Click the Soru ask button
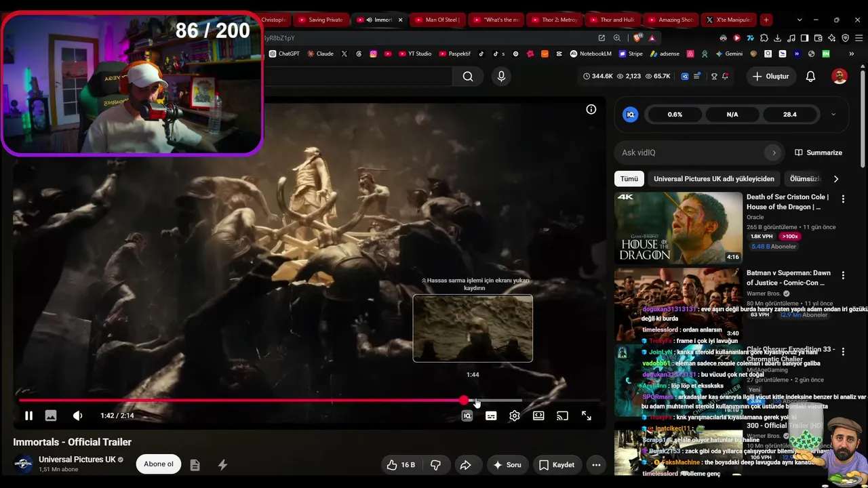This screenshot has width=868, height=488. (507, 465)
